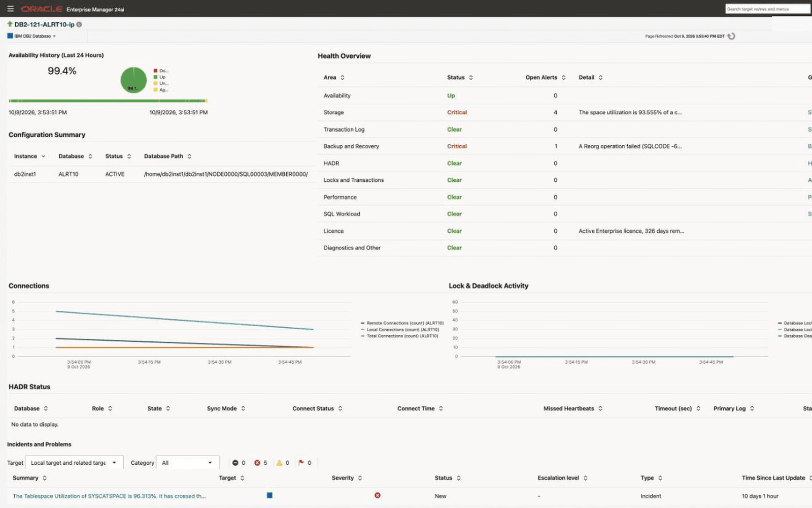Sort incidents by Severity column
This screenshot has width=812, height=508.
click(360, 478)
